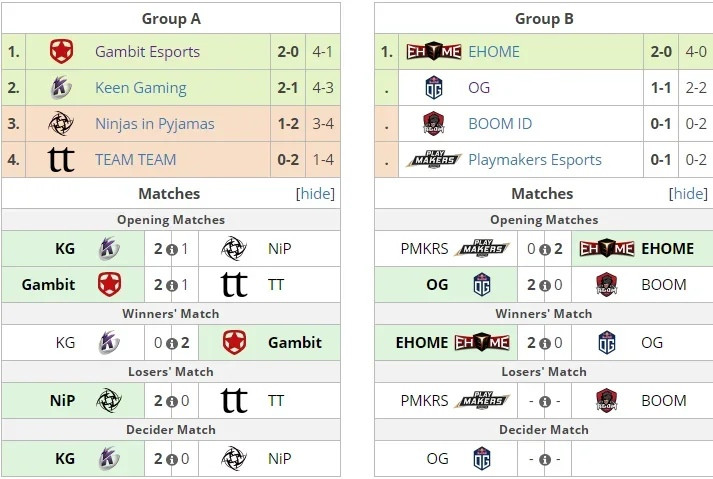Click the TEAM TEAM tt logo in standings
Screen dimensions: 713x479
[61, 160]
